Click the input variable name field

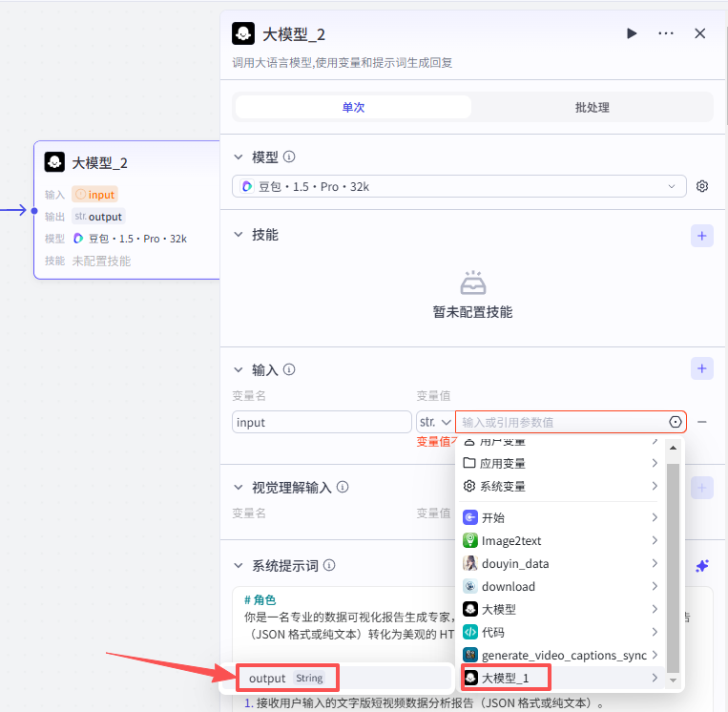pyautogui.click(x=322, y=422)
